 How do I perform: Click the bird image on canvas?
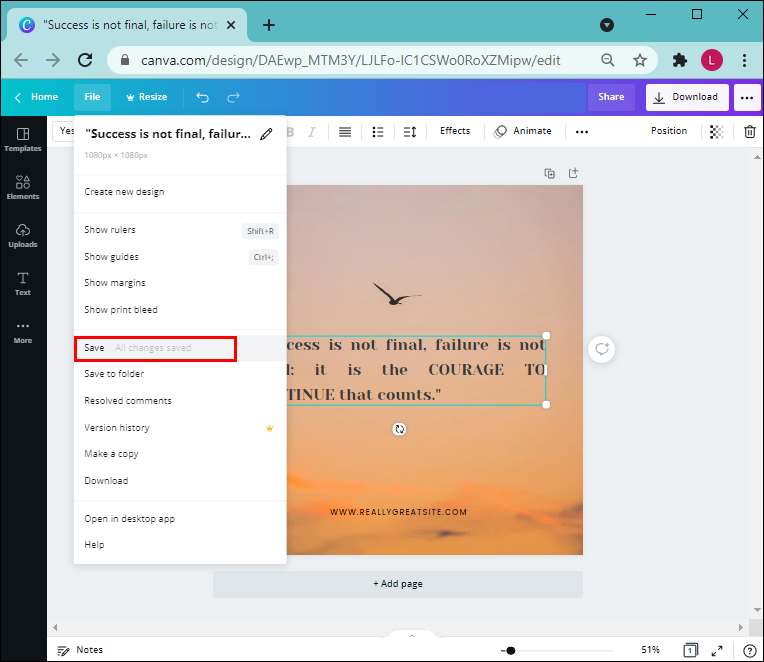(x=397, y=294)
